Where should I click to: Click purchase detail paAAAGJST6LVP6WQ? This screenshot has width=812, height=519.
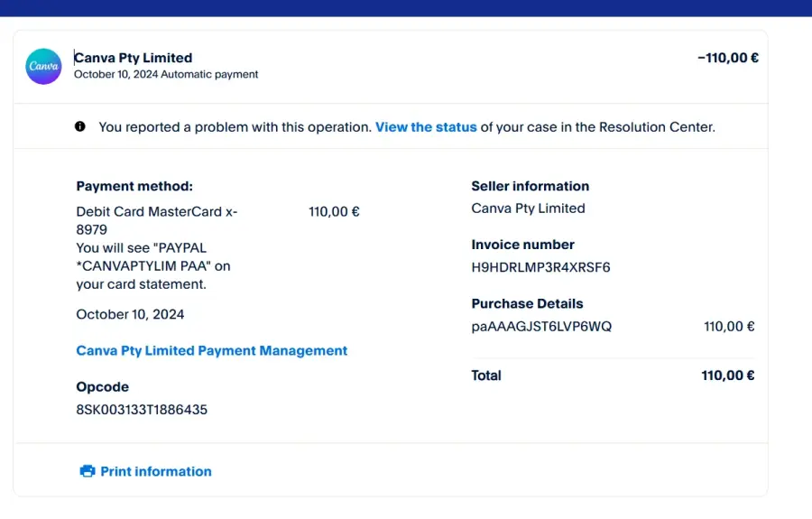point(541,327)
